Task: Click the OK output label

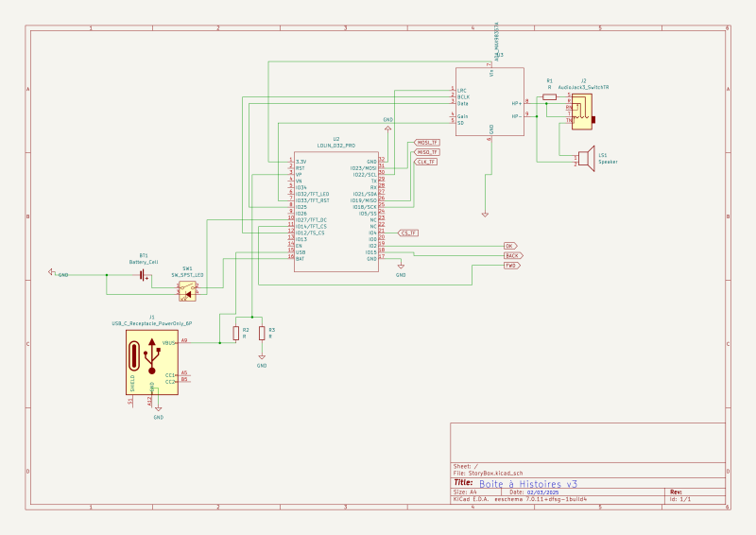Action: pos(510,246)
